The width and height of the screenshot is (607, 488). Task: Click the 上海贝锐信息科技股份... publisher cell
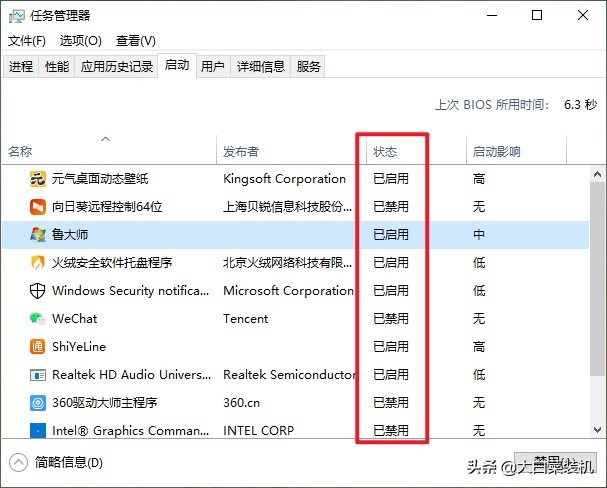click(288, 207)
